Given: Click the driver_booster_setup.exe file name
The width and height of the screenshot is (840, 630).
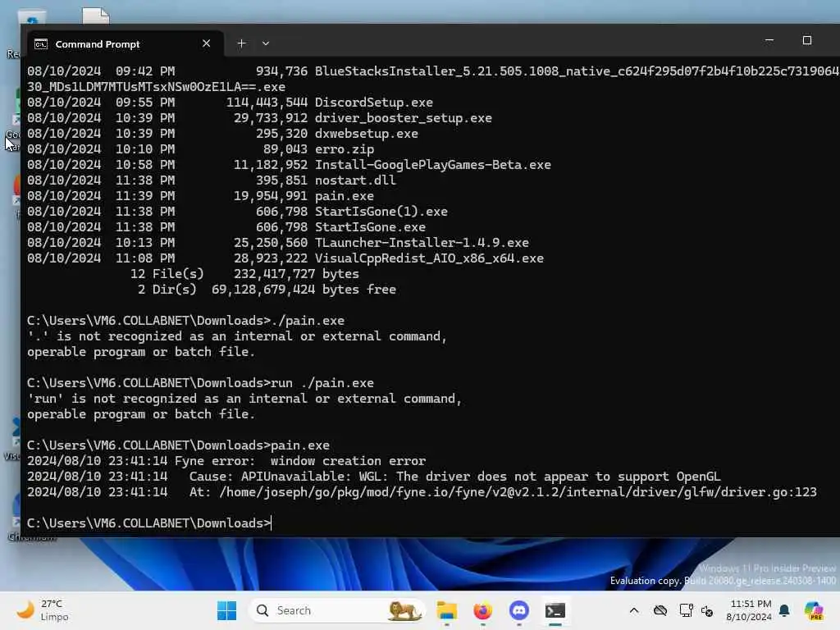Looking at the screenshot, I should tap(404, 118).
